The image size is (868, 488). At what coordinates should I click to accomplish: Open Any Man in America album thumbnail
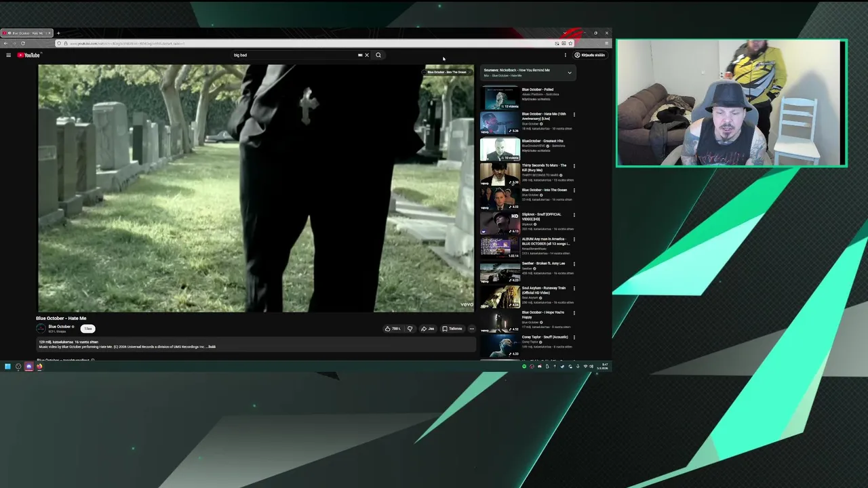[x=500, y=247]
